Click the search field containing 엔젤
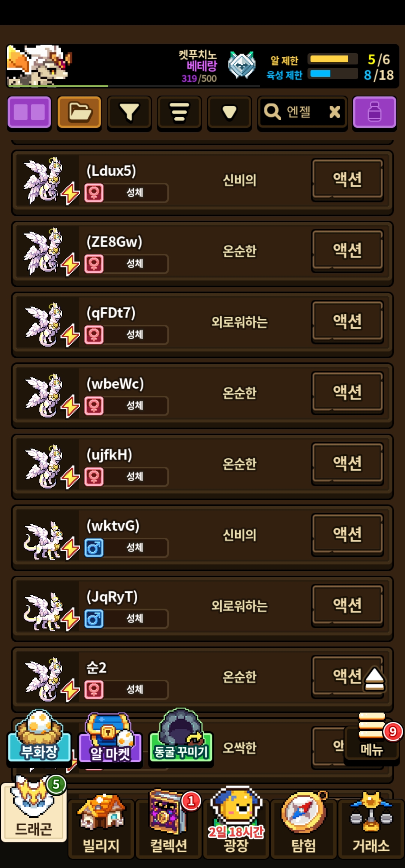The image size is (405, 868). (302, 112)
